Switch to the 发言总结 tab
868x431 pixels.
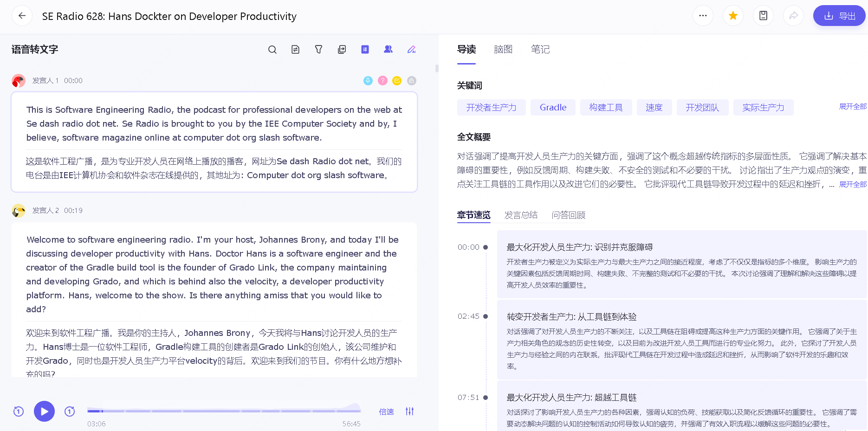click(x=521, y=215)
